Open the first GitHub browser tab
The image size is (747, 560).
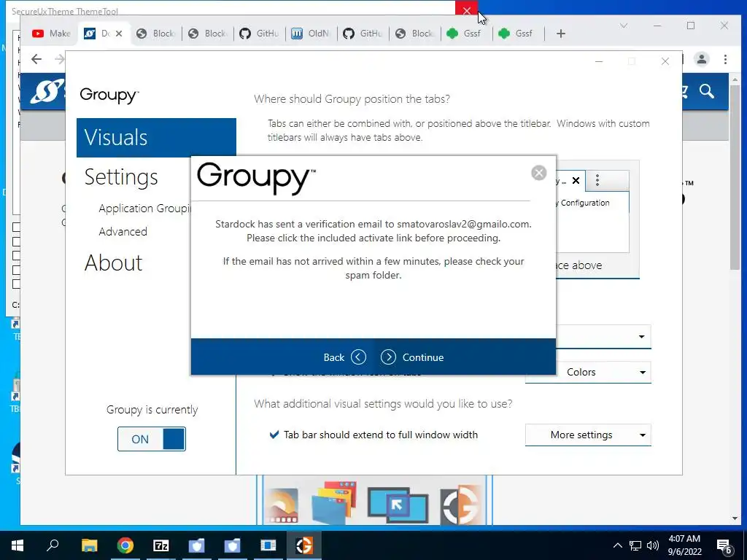click(259, 34)
